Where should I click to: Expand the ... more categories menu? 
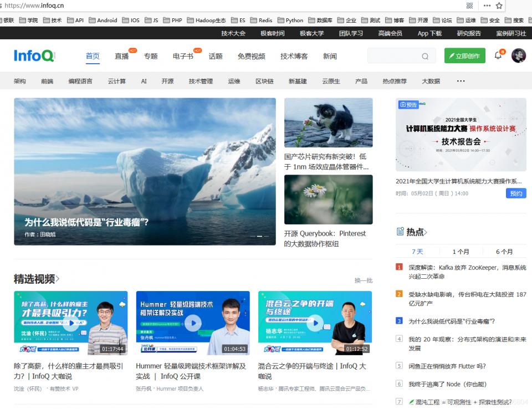(x=460, y=81)
